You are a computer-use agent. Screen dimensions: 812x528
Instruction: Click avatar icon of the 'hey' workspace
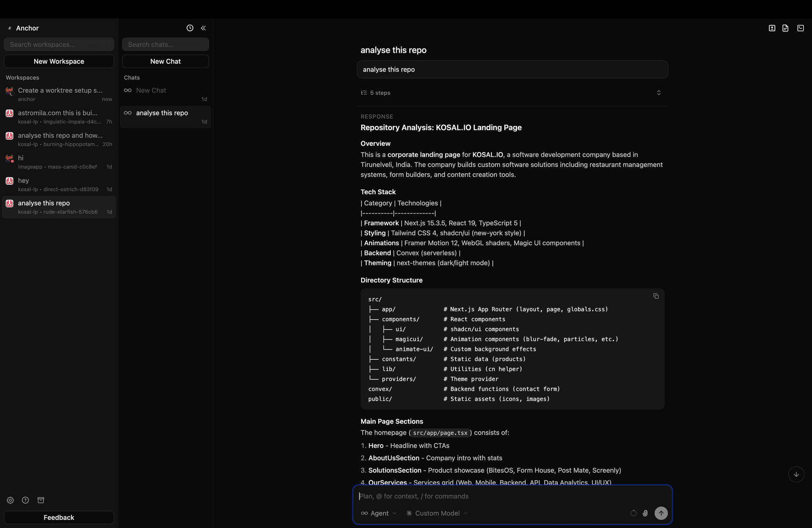9,181
